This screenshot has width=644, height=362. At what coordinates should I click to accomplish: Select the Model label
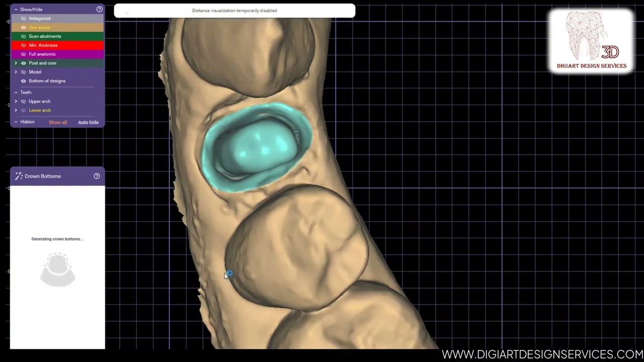click(x=35, y=72)
